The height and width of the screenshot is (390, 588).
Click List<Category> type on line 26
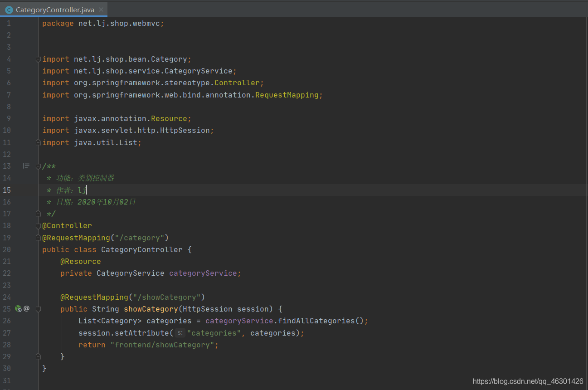110,321
